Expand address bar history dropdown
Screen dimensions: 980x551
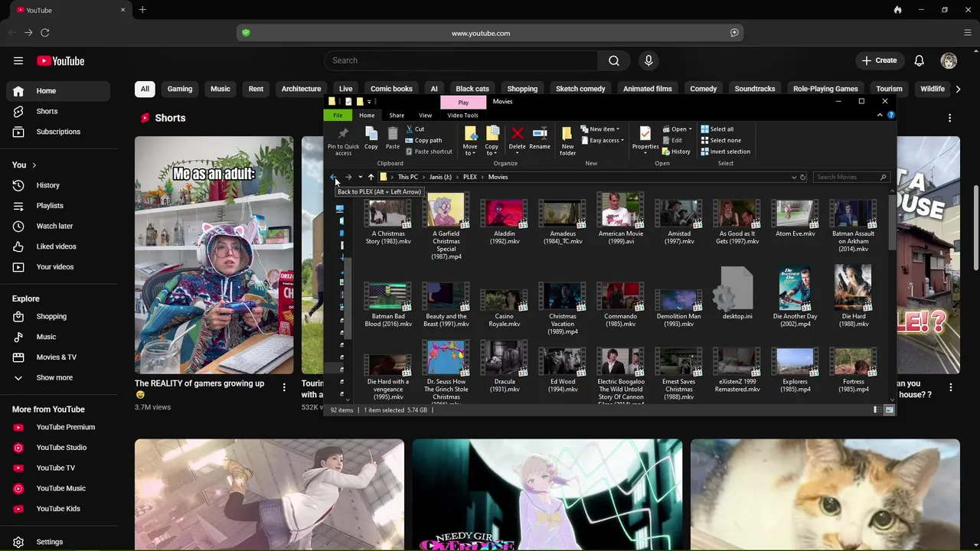tap(793, 177)
